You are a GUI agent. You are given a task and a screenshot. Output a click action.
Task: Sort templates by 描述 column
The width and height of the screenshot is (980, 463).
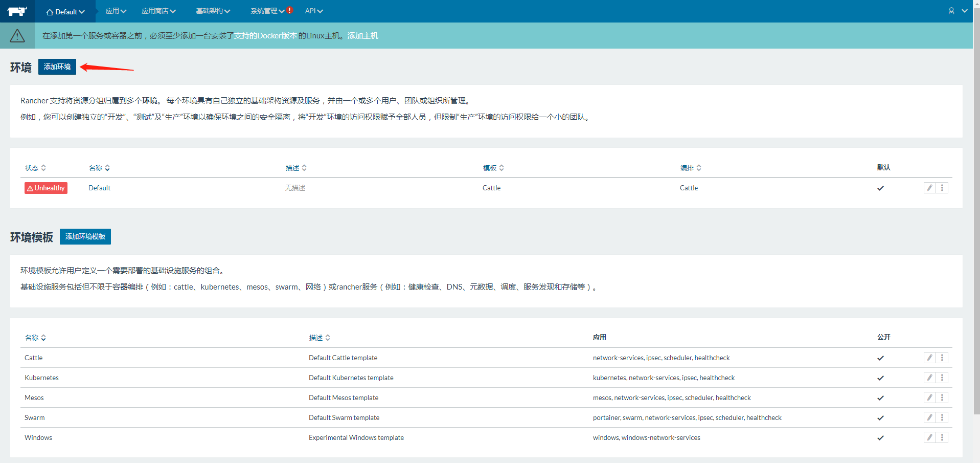point(320,338)
